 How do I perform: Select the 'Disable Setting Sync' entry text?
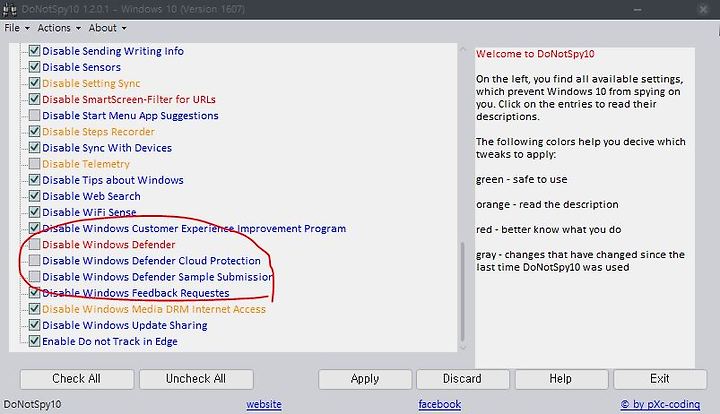click(91, 83)
